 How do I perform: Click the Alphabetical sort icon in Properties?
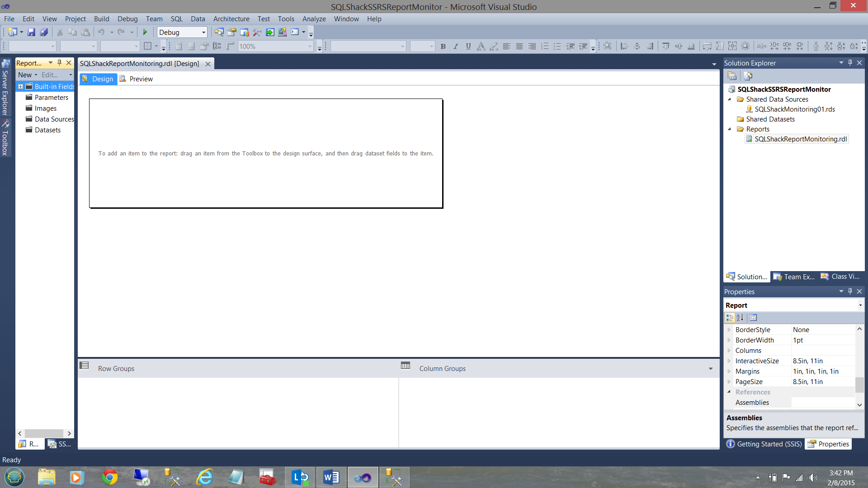[x=740, y=318]
